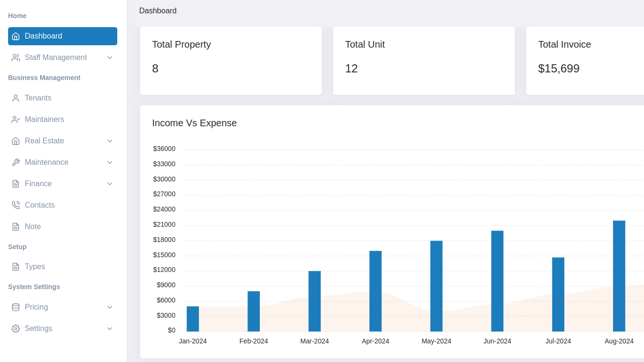Screen dimensions: 644x362
Task: Click the Note document icon
Action: click(x=16, y=227)
